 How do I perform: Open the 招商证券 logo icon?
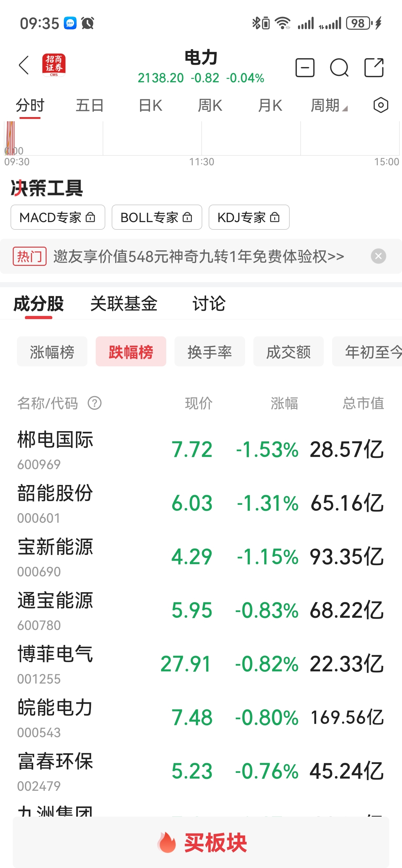click(54, 65)
